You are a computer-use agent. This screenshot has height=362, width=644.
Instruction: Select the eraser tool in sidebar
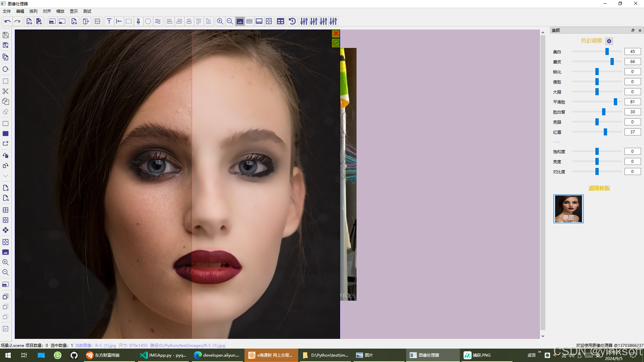coord(5,112)
